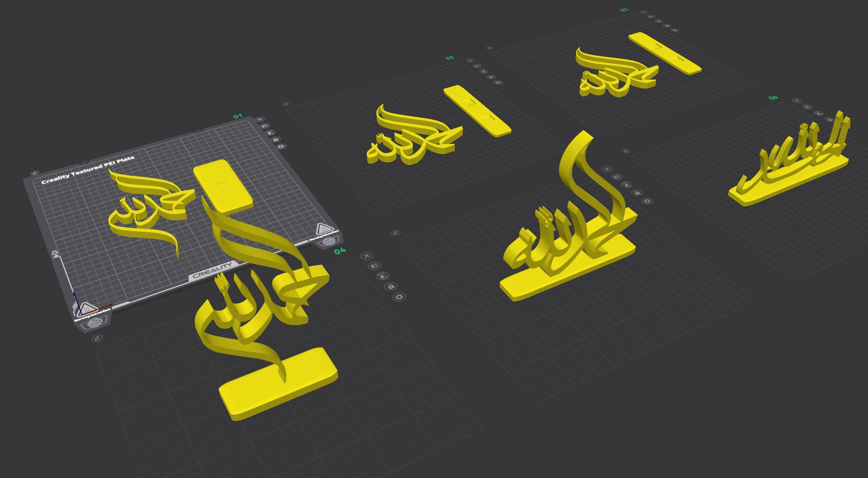This screenshot has height=478, width=868.
Task: Remove plate 03 using its X icon
Action: tap(643, 12)
